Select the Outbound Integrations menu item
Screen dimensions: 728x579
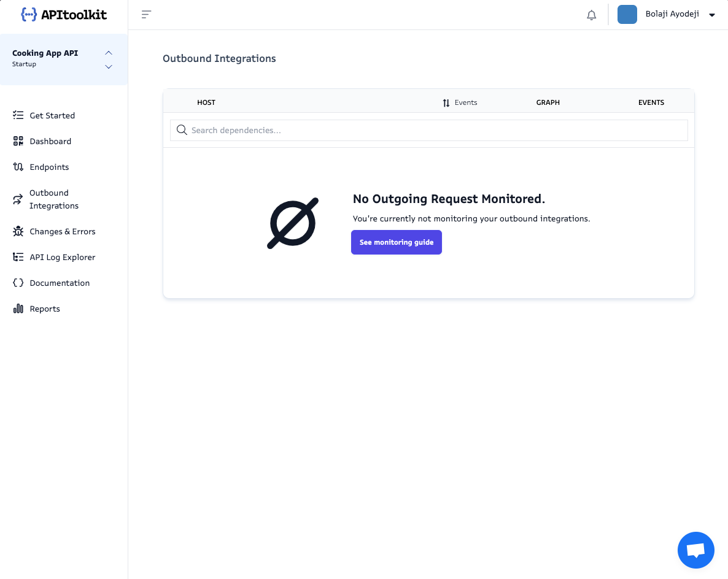54,199
